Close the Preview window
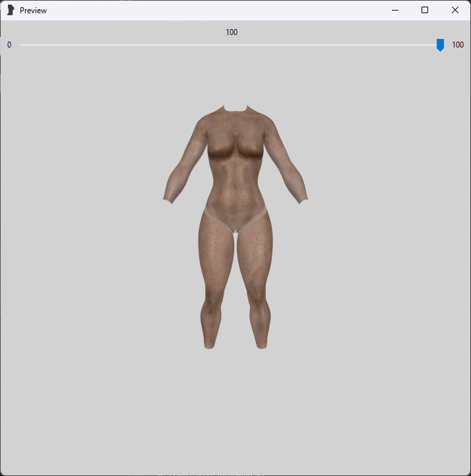The image size is (471, 476). coord(455,11)
